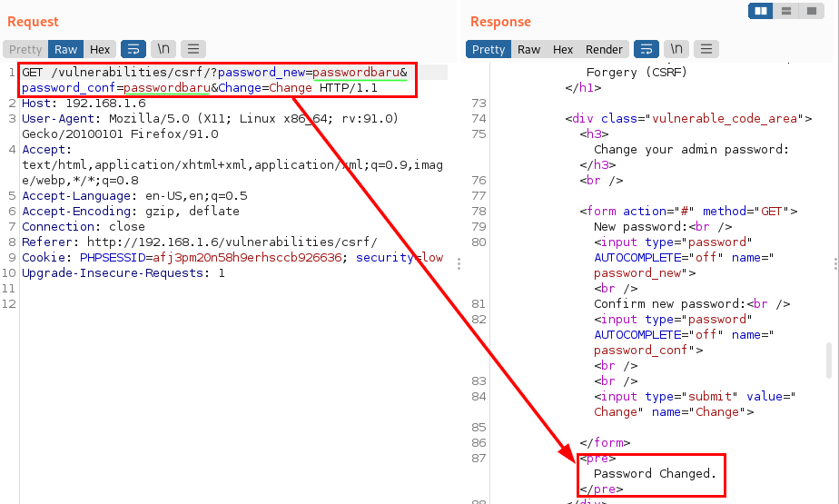Open Hex view in Request panel

100,49
